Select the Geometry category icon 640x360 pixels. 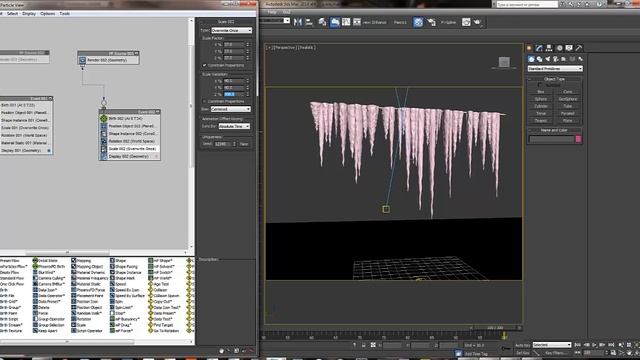[x=531, y=60]
